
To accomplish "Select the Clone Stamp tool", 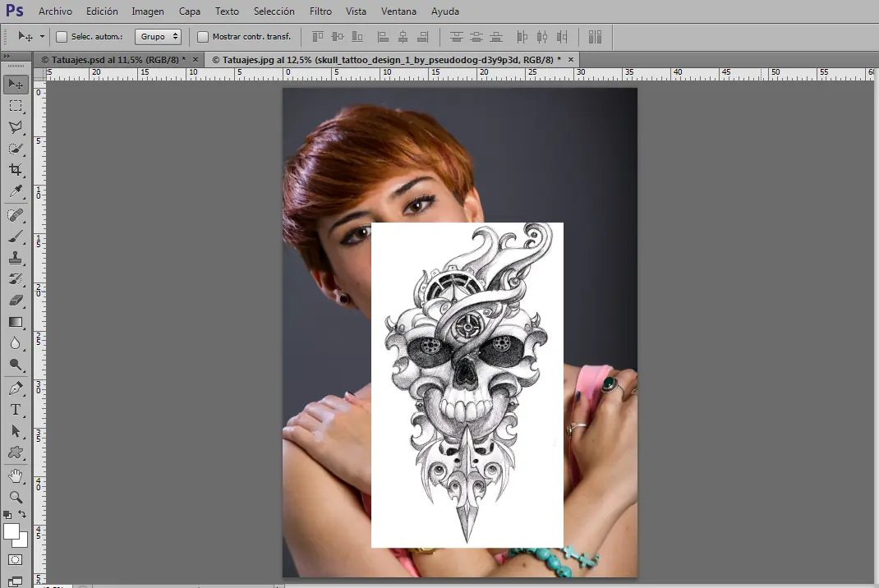I will 16,258.
